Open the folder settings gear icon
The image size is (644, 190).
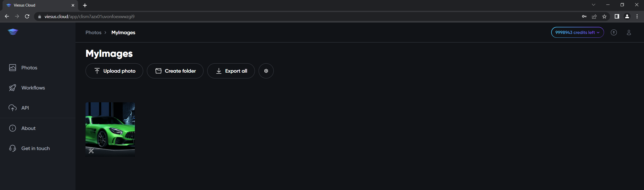266,71
